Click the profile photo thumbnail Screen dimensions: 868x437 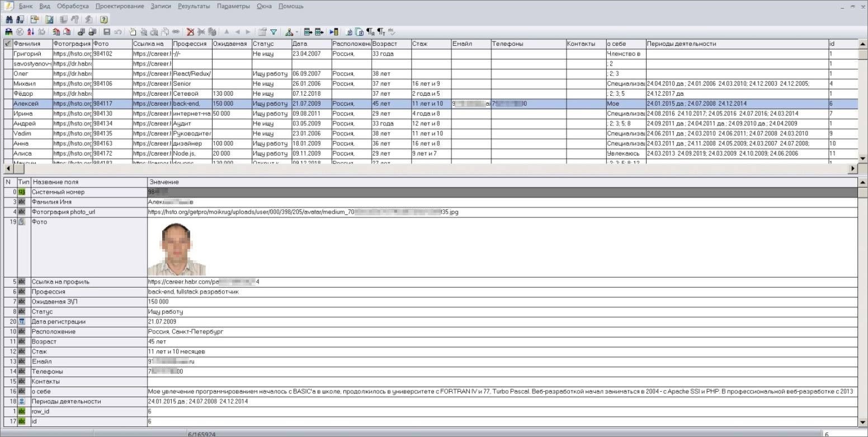point(177,247)
